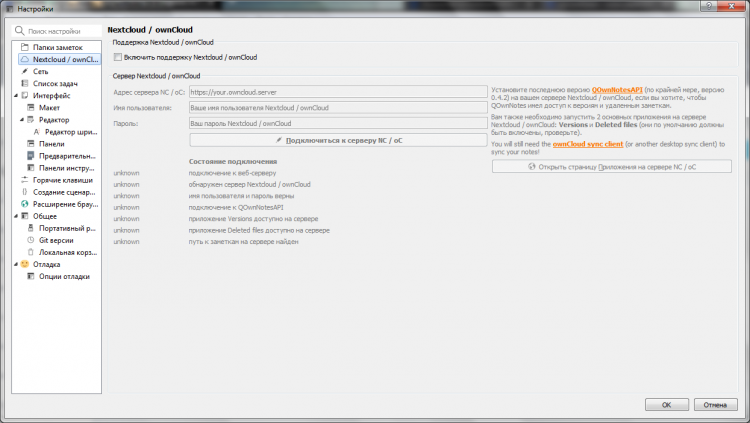Click 'подключение к QOwnNotesAPI' status text
The height and width of the screenshot is (423, 750).
point(236,207)
